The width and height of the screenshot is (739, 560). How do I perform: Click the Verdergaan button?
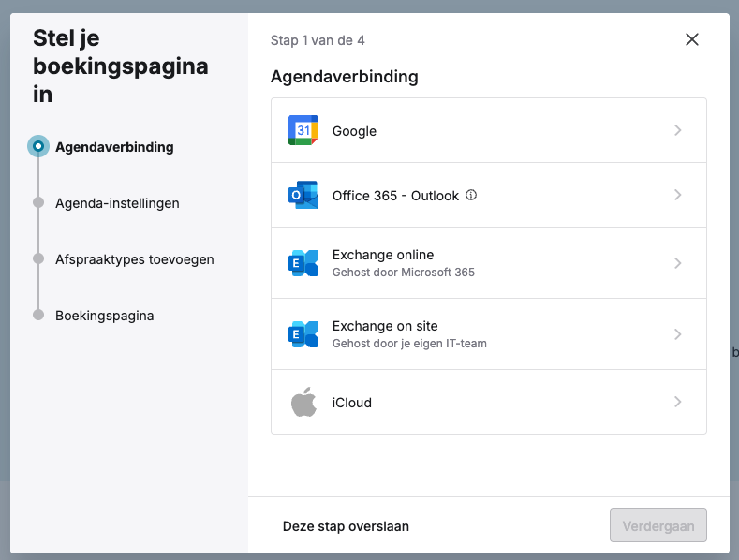pyautogui.click(x=658, y=525)
